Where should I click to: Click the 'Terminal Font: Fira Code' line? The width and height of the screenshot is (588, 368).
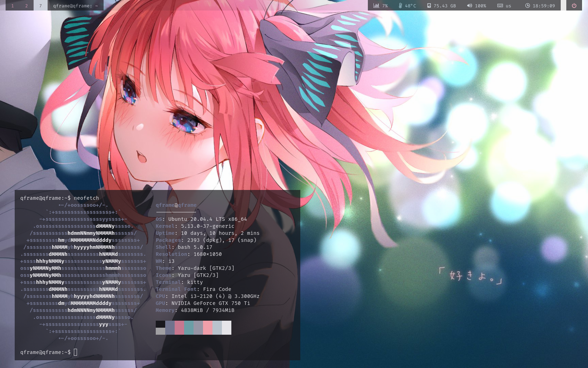point(194,289)
